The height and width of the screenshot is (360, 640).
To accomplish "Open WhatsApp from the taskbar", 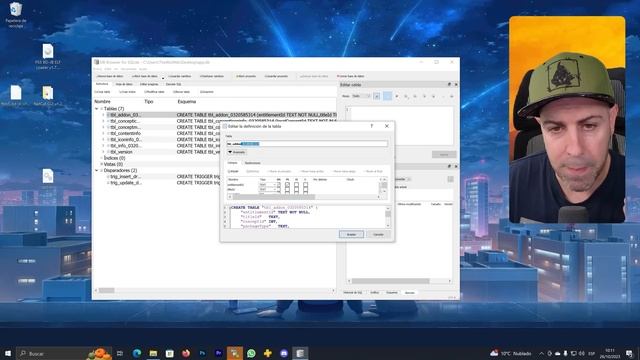I will pyautogui.click(x=251, y=353).
